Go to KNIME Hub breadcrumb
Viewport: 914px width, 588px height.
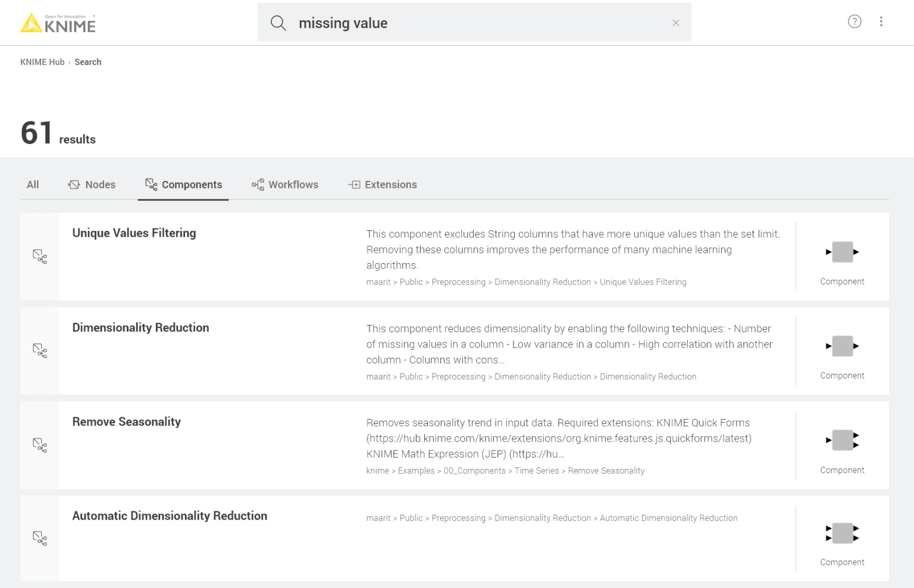pyautogui.click(x=42, y=62)
